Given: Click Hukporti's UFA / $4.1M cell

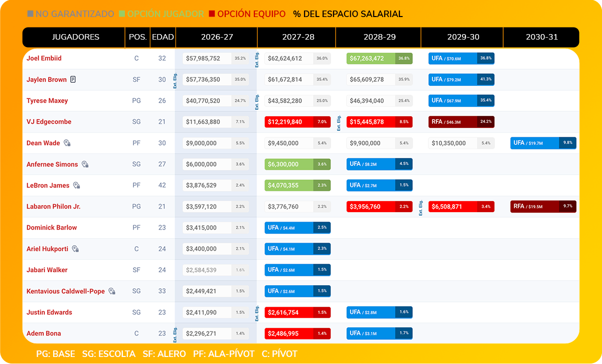Looking at the screenshot, I should tap(297, 249).
